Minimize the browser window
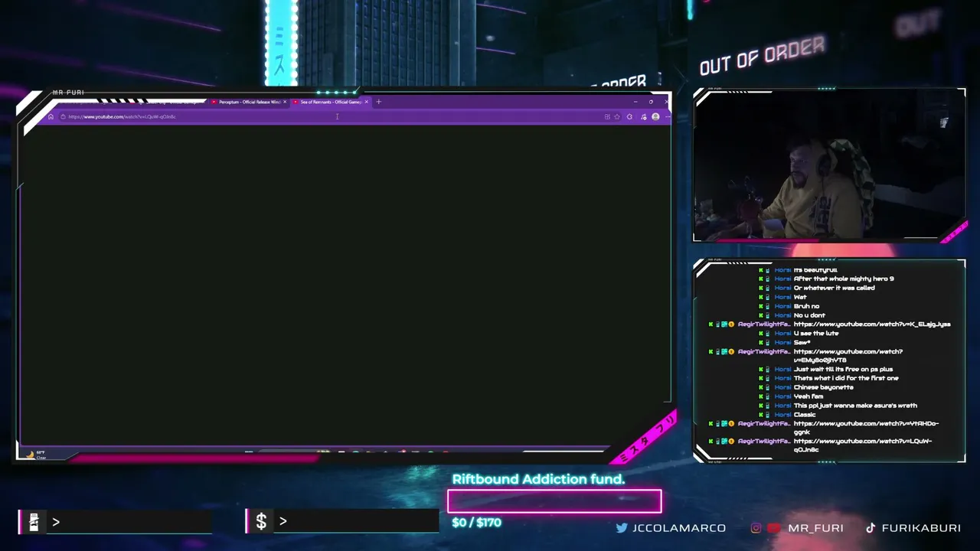Screen dimensions: 980x551 (635, 102)
